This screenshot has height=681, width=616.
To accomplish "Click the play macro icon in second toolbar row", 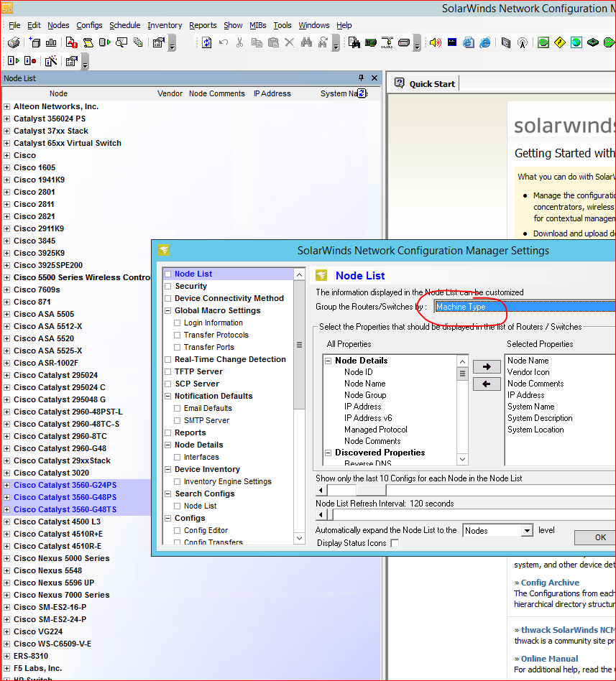I will pos(14,61).
